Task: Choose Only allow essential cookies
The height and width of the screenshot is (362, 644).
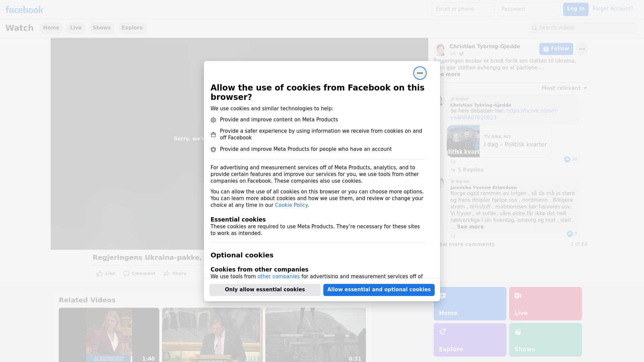Action: click(x=265, y=290)
